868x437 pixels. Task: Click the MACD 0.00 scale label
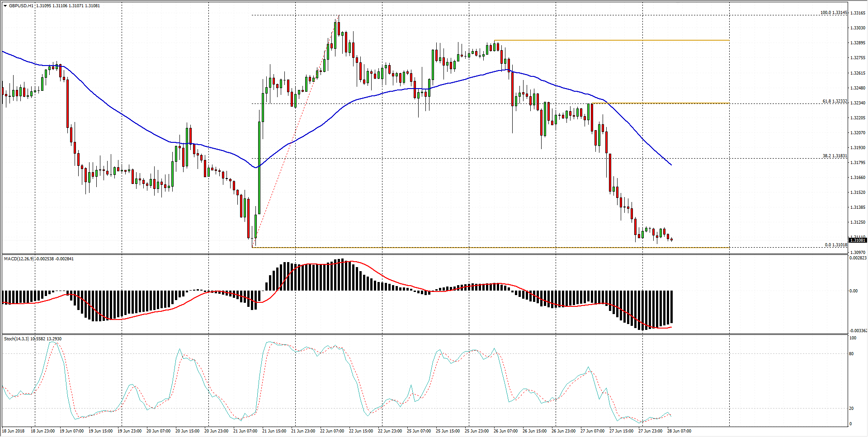(854, 291)
